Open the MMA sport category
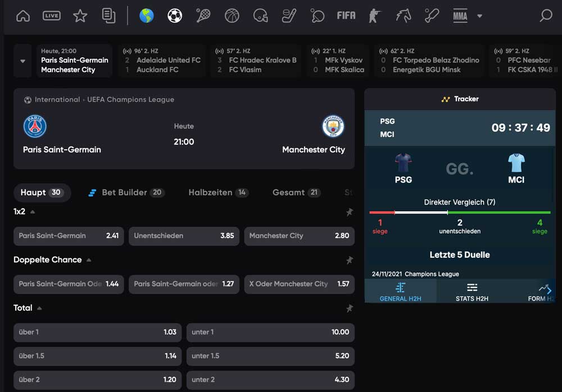Image resolution: width=562 pixels, height=392 pixels. [460, 16]
